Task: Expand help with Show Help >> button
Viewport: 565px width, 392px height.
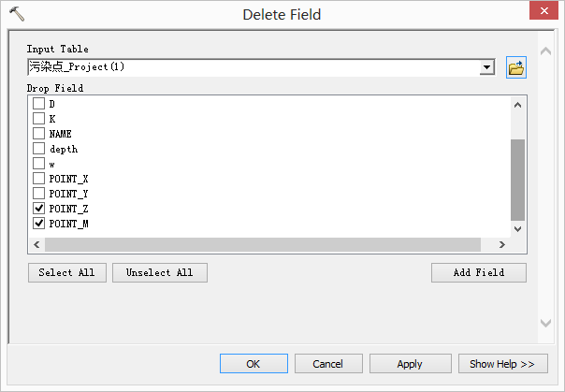Action: (502, 364)
